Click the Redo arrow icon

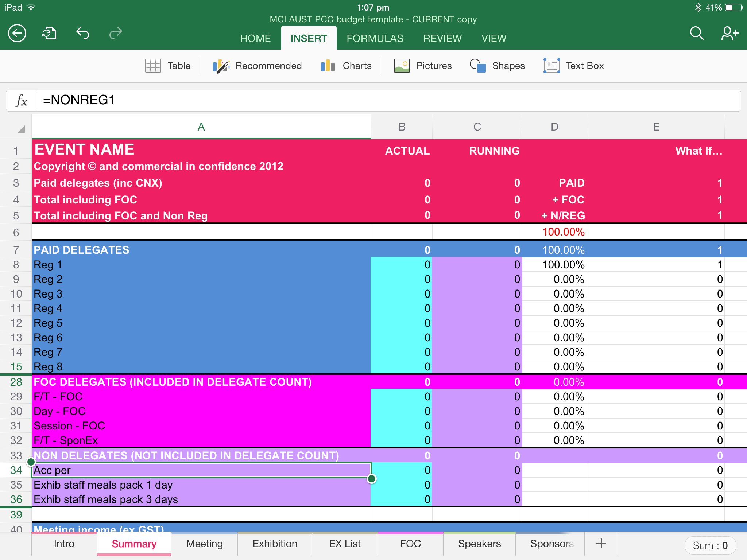116,34
